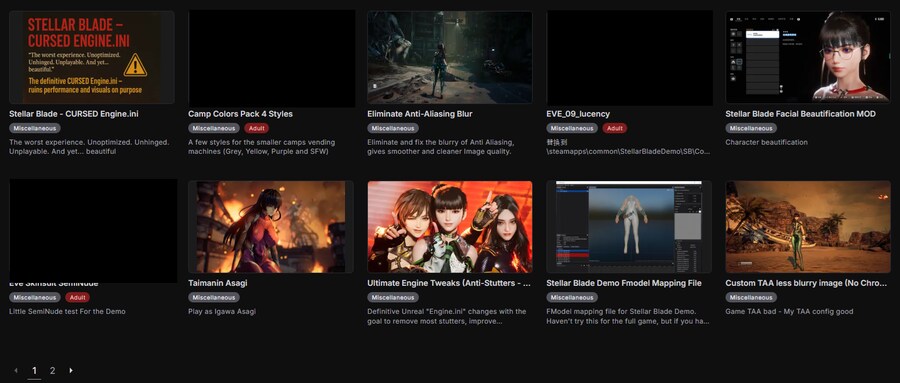Open Eliminate Anti-Aliasing Blur thumbnail image

coord(450,57)
